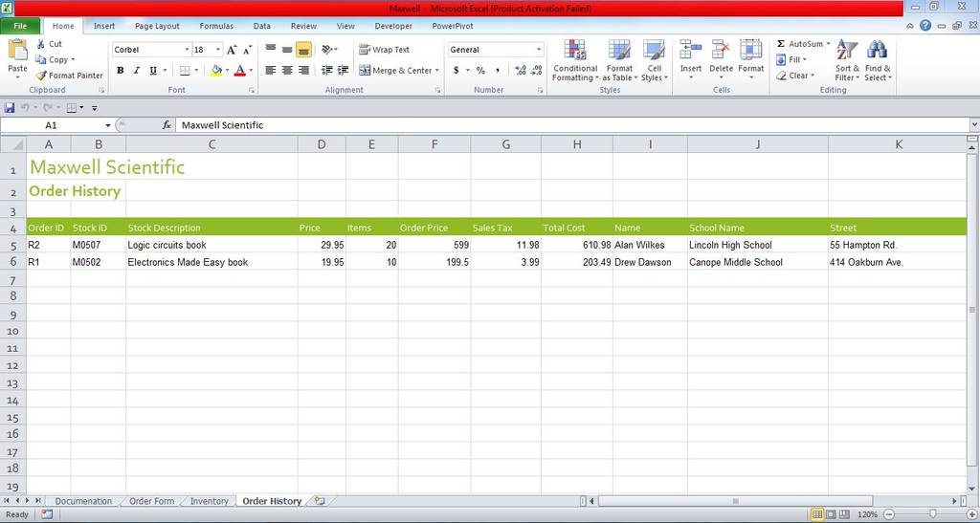Toggle Underline formatting
980x523 pixels.
[x=153, y=71]
